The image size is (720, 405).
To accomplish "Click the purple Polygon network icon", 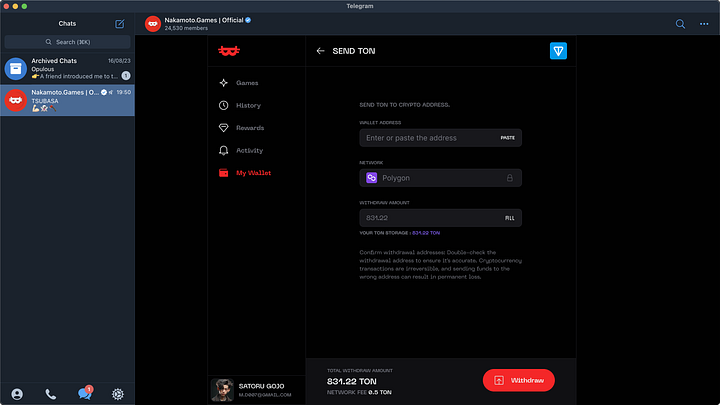I will 371,178.
